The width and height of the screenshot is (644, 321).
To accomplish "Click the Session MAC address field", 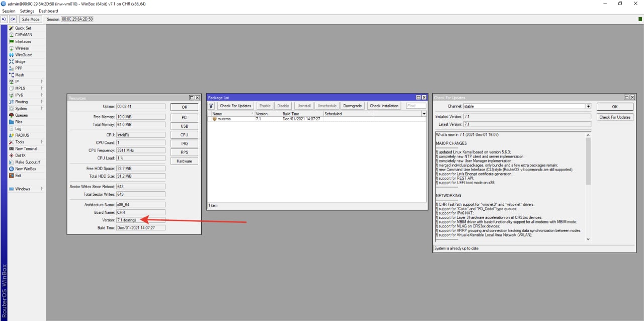I will pos(77,19).
